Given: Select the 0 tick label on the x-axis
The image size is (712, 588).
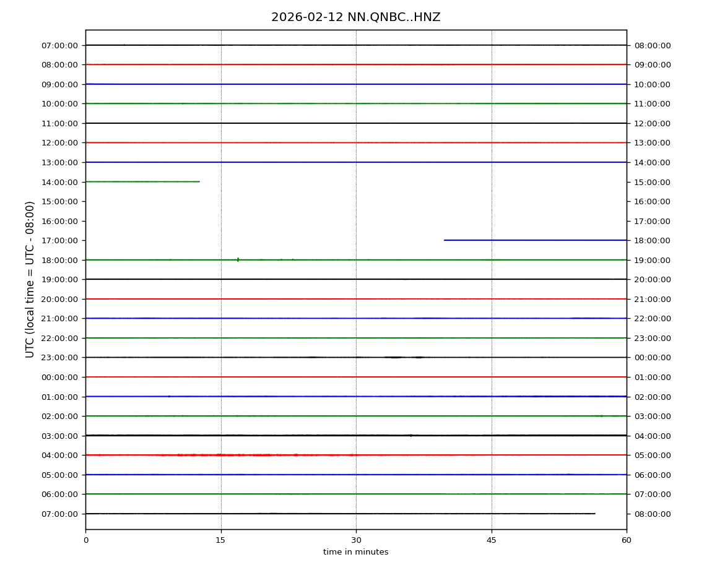Looking at the screenshot, I should pos(85,540).
